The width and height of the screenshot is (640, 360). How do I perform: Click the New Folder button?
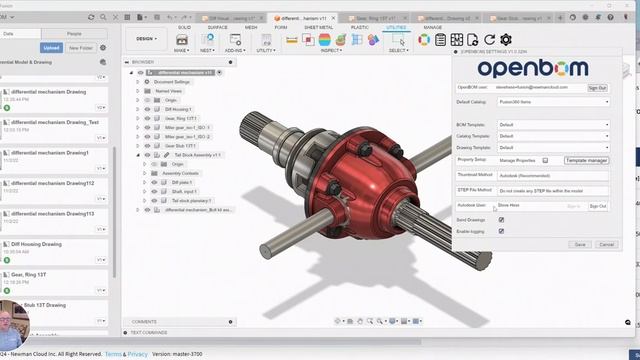(x=81, y=48)
